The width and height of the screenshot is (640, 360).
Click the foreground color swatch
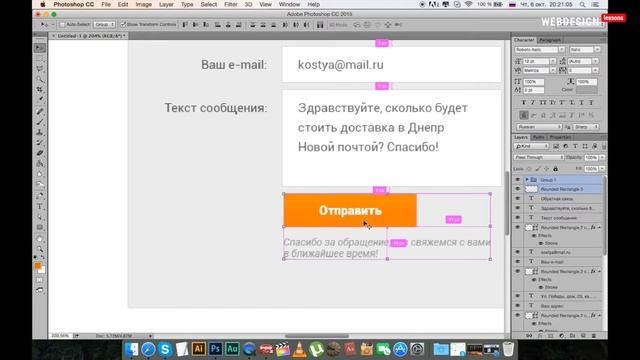tap(38, 266)
